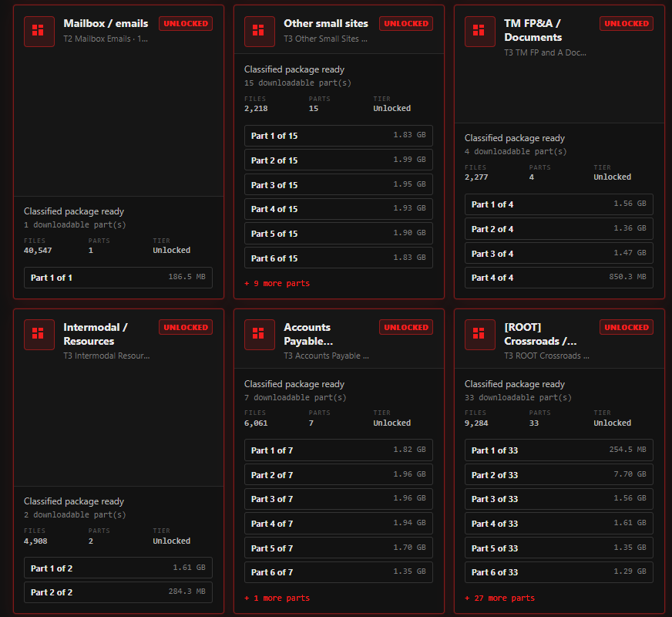Click UNLOCKED badge on Mailbox / emails card
This screenshot has height=617, width=672.
tap(186, 24)
